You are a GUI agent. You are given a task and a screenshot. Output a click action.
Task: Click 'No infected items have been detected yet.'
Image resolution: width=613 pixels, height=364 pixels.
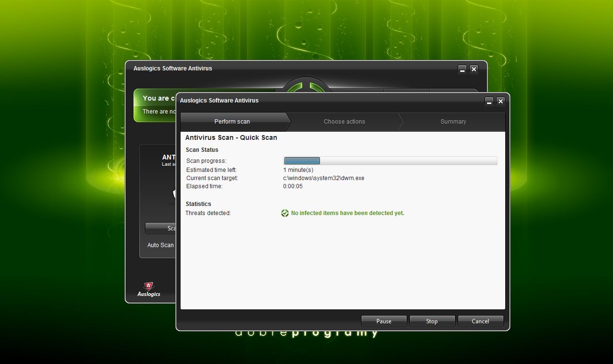point(348,213)
